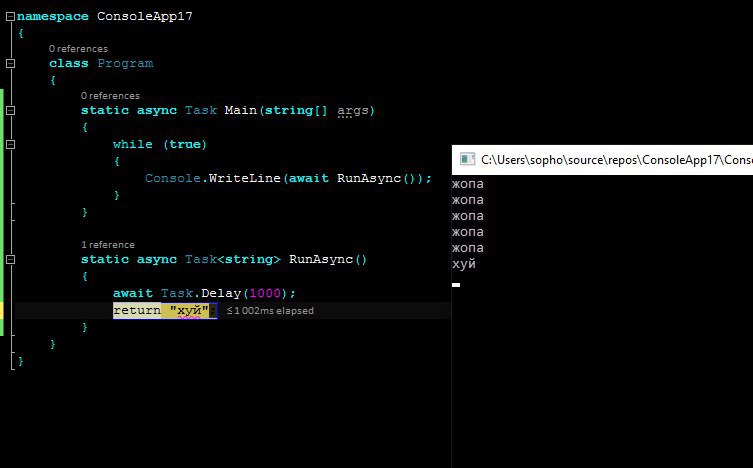
Task: Collapse the class Program block
Action: point(10,63)
